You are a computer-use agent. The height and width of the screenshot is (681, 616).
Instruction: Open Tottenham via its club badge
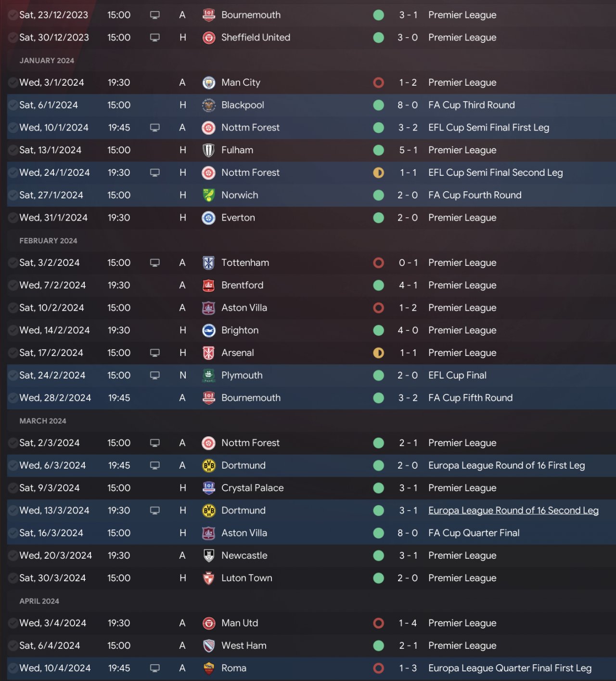coord(208,263)
